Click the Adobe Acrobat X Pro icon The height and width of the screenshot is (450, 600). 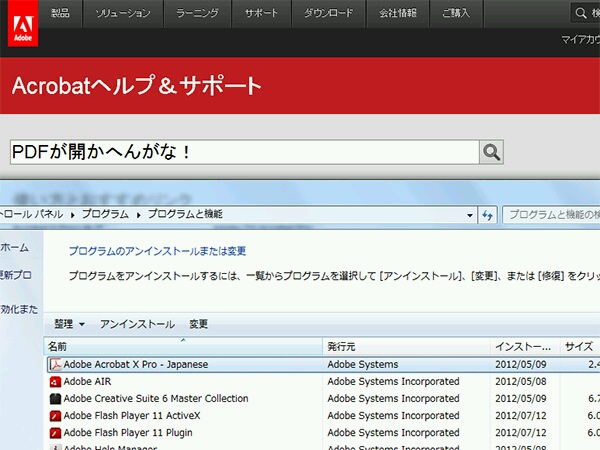tap(56, 365)
